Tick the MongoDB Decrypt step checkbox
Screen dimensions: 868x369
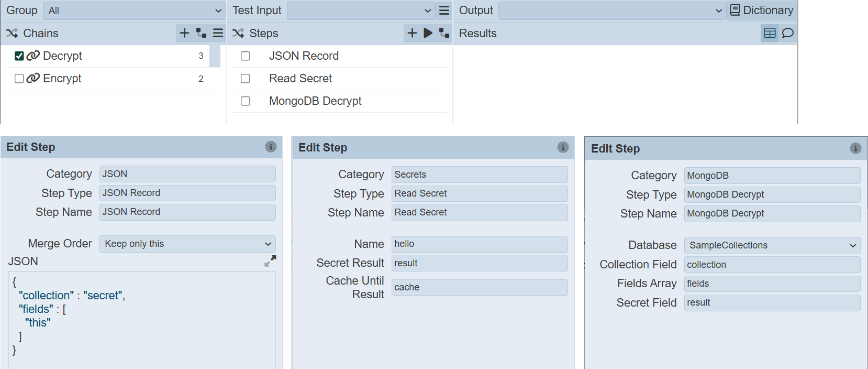(245, 101)
